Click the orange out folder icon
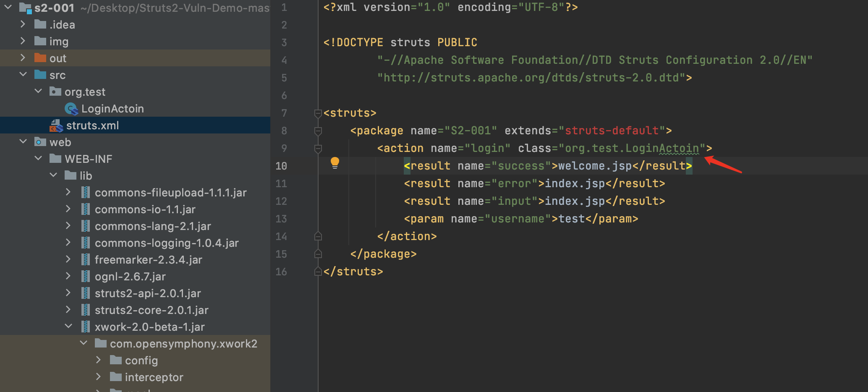Screen dimensions: 868x392 tap(40, 58)
